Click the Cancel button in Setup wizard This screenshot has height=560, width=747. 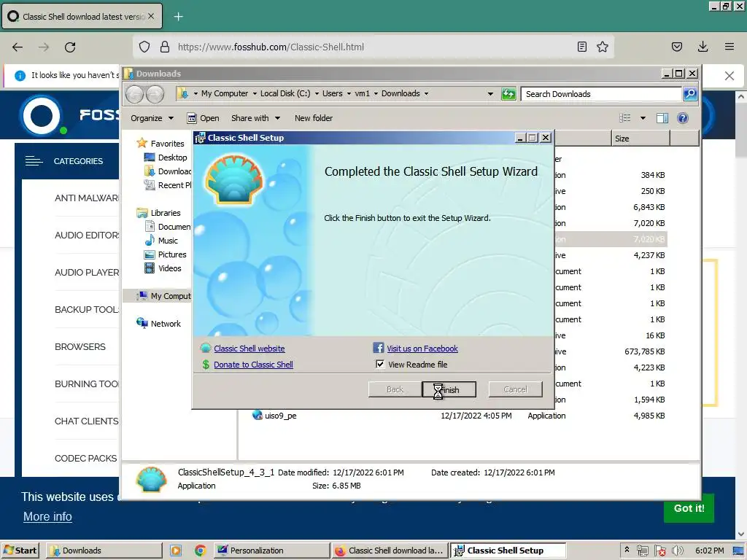(x=515, y=389)
